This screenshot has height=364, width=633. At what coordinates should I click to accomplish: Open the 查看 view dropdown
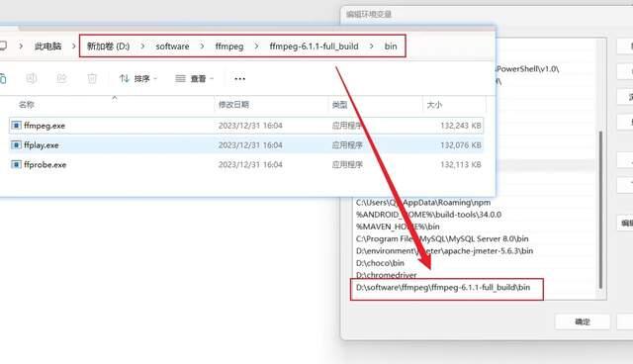click(194, 79)
